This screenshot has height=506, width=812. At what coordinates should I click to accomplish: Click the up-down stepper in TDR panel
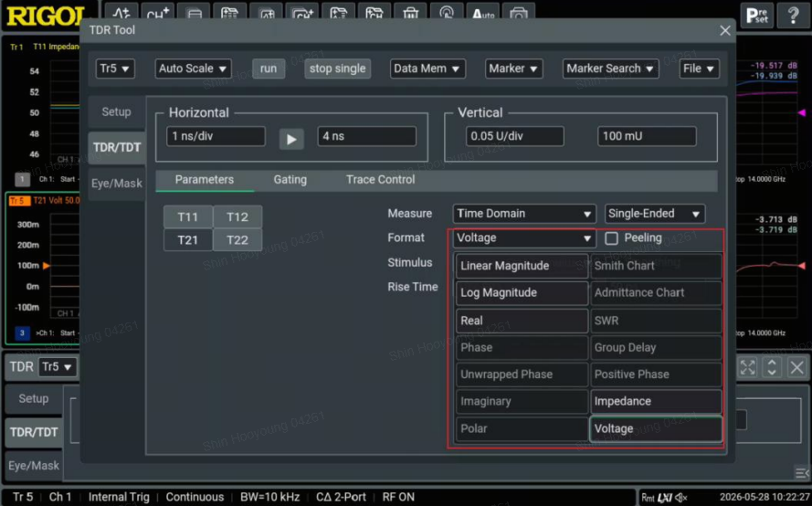point(772,368)
